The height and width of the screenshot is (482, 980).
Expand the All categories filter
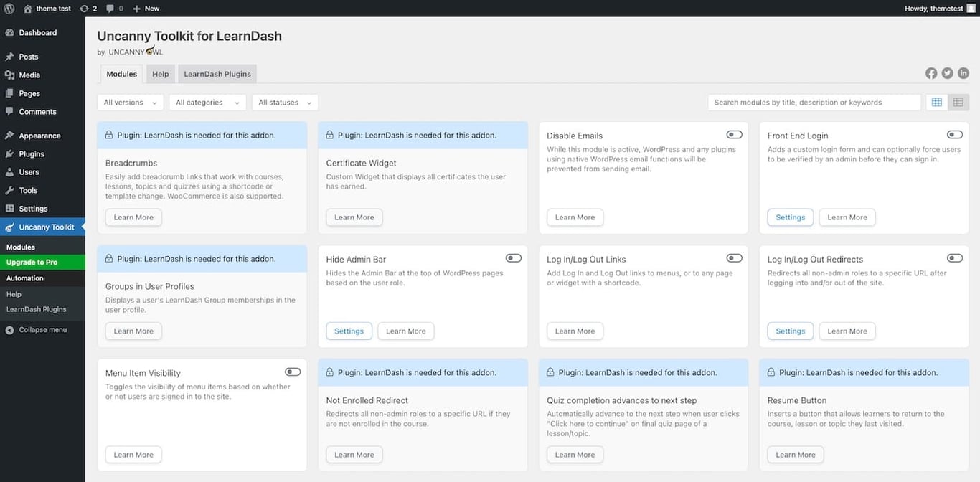pyautogui.click(x=207, y=103)
